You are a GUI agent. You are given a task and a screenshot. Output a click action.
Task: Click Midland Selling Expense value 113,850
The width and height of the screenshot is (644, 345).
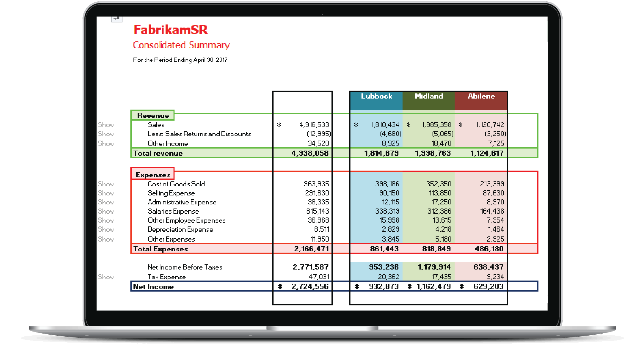[440, 193]
